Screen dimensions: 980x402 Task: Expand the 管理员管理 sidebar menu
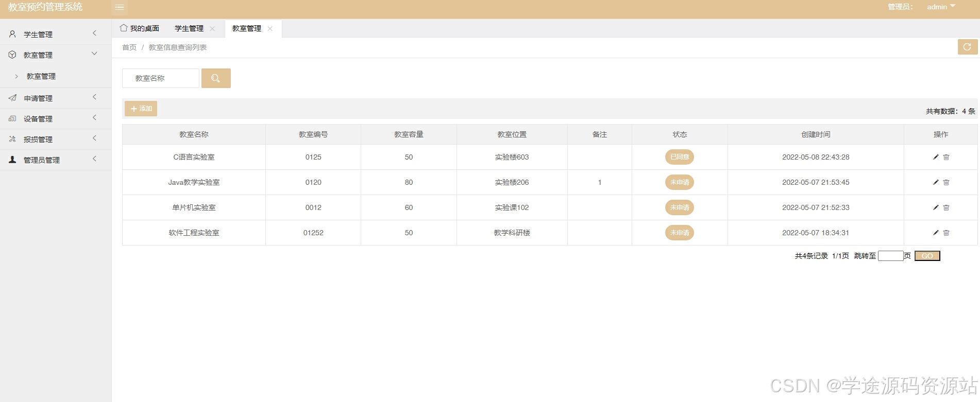coord(94,159)
